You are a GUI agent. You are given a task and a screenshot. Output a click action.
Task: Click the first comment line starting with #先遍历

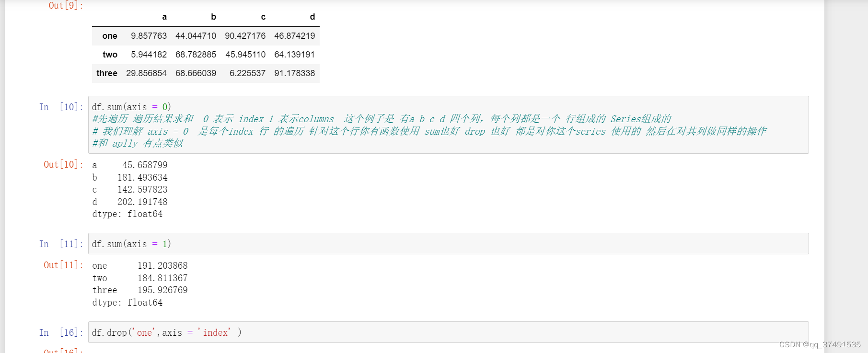click(382, 119)
